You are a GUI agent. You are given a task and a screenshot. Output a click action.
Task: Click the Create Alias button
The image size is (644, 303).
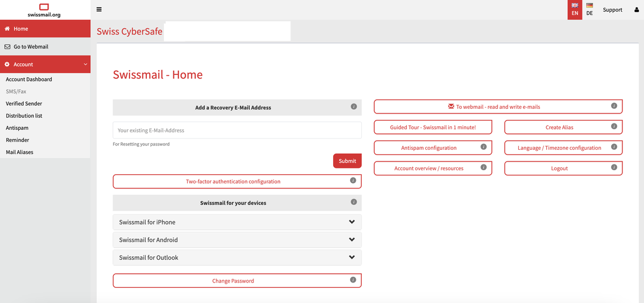[x=563, y=128]
